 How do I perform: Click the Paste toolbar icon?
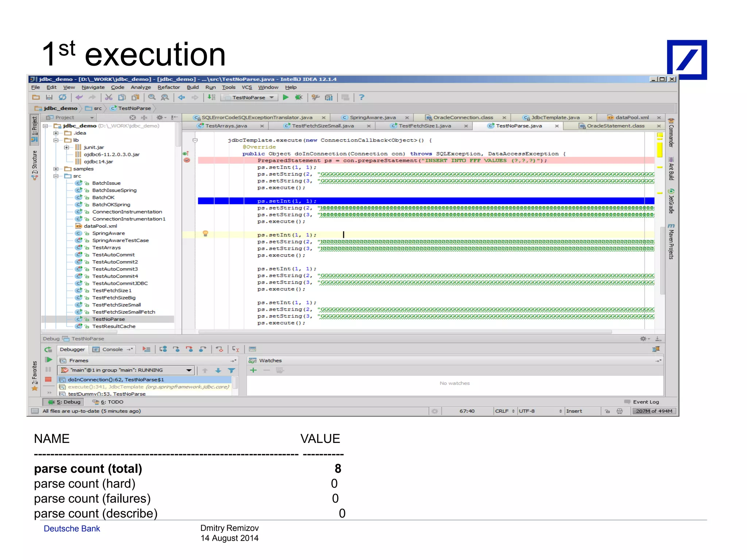click(x=135, y=97)
